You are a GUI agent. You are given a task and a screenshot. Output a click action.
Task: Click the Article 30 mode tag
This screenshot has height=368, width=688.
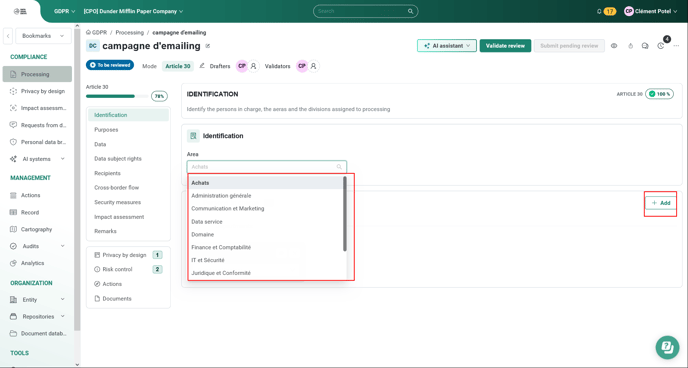(x=178, y=66)
